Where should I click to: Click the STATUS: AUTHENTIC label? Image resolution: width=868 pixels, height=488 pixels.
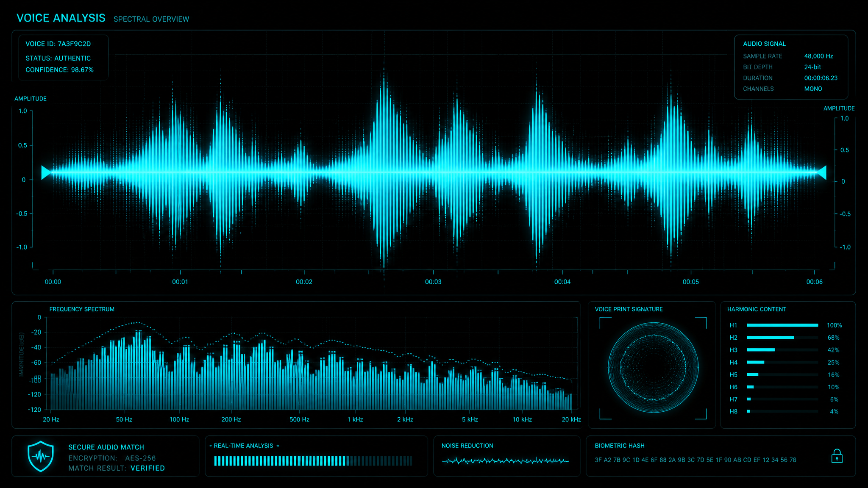(x=58, y=58)
